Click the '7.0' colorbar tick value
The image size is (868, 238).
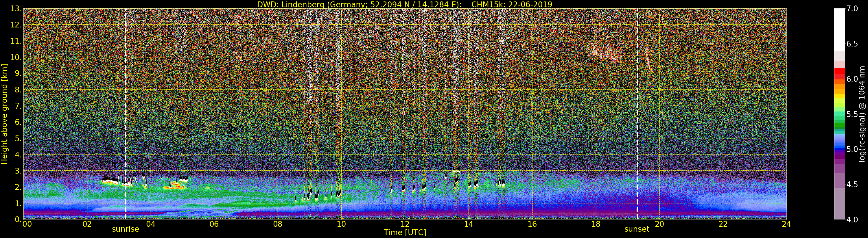click(x=852, y=9)
